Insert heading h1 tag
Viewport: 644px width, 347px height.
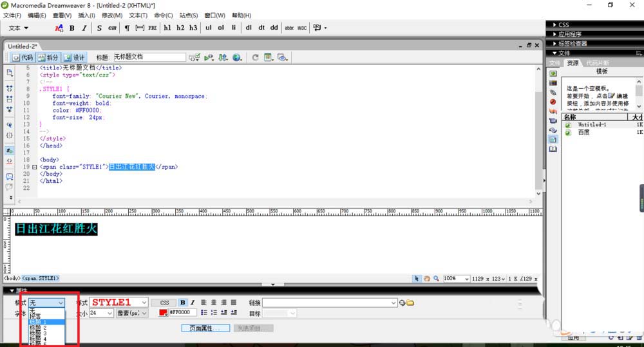(167, 28)
